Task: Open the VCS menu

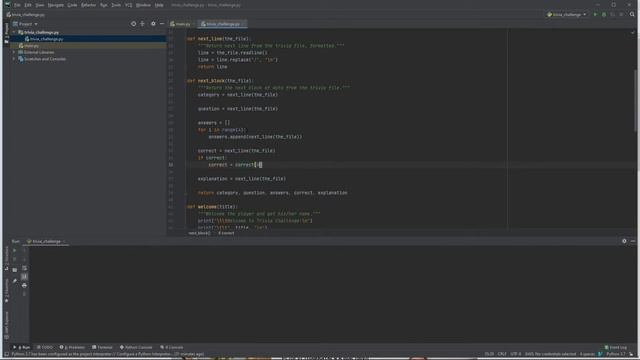Action: pyautogui.click(x=128, y=5)
